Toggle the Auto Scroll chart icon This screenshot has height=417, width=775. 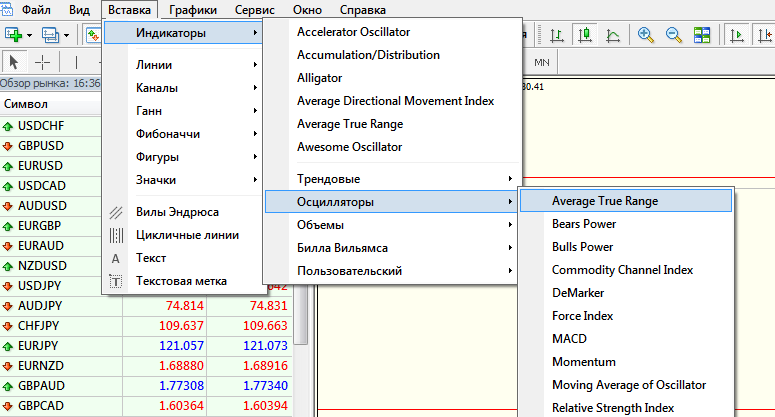(737, 35)
